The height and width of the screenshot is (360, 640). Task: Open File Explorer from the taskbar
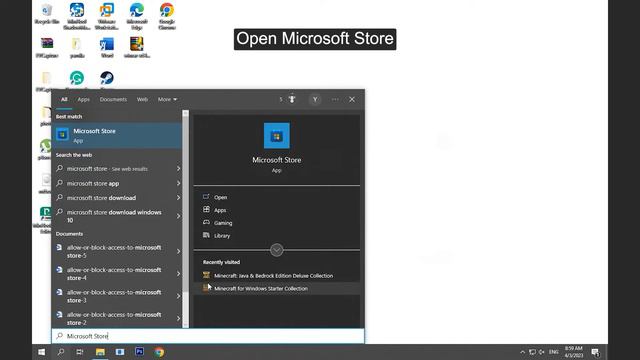[100, 352]
